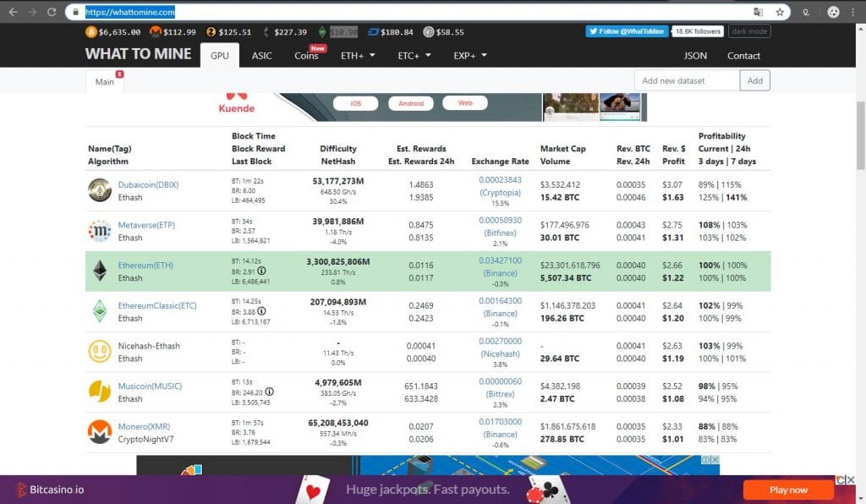The width and height of the screenshot is (866, 504).
Task: Open the browser three-dot menu
Action: point(853,12)
